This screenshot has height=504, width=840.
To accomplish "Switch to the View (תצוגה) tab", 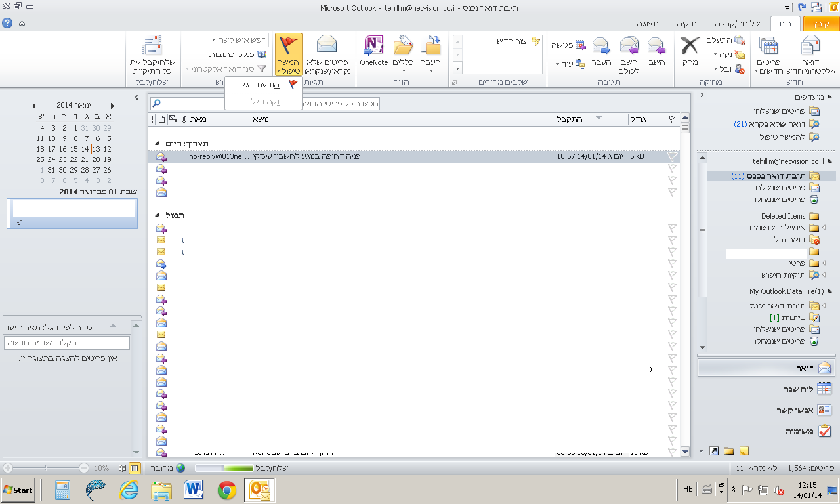I will 646,24.
